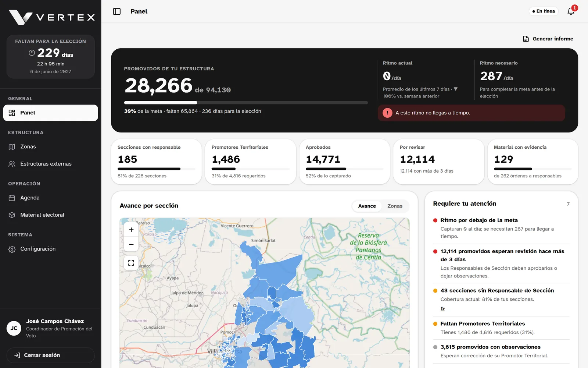Click the promovidos progress bar

pos(246,103)
